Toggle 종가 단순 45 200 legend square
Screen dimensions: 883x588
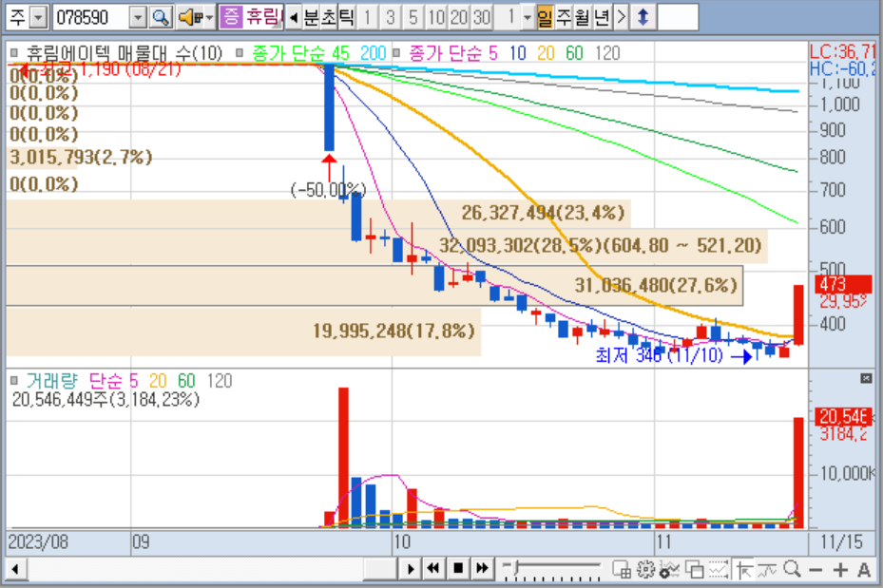(240, 53)
